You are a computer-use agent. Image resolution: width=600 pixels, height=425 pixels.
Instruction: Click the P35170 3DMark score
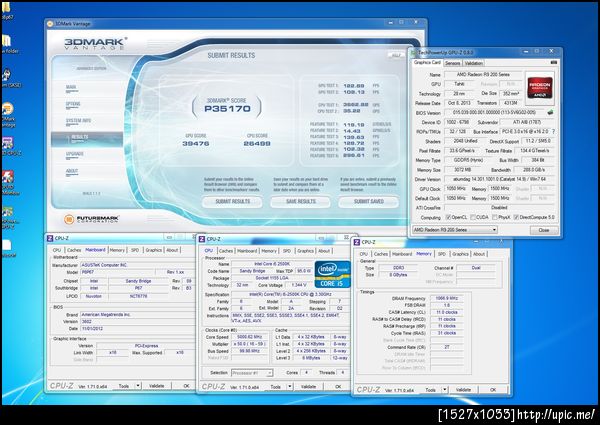pyautogui.click(x=227, y=109)
